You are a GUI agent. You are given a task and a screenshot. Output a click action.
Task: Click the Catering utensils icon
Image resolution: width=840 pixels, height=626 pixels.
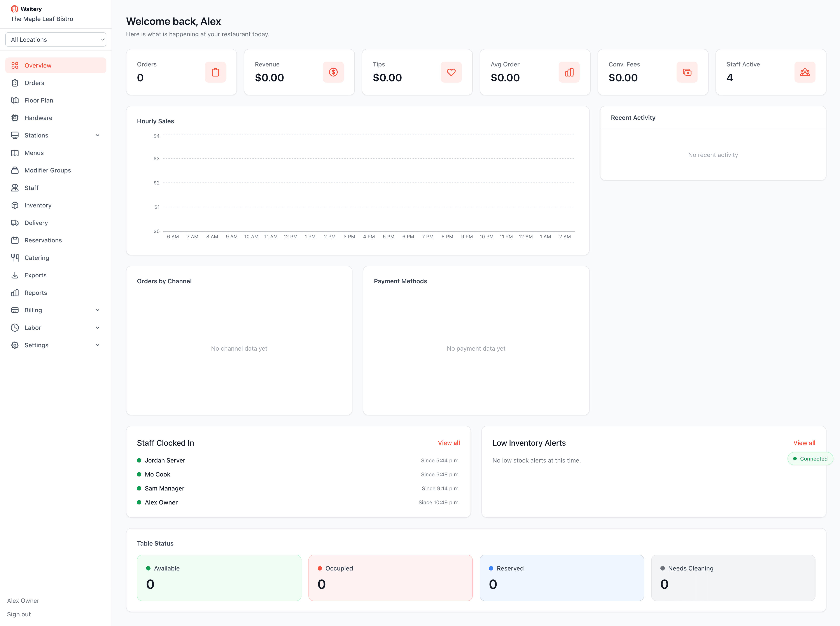click(x=15, y=257)
